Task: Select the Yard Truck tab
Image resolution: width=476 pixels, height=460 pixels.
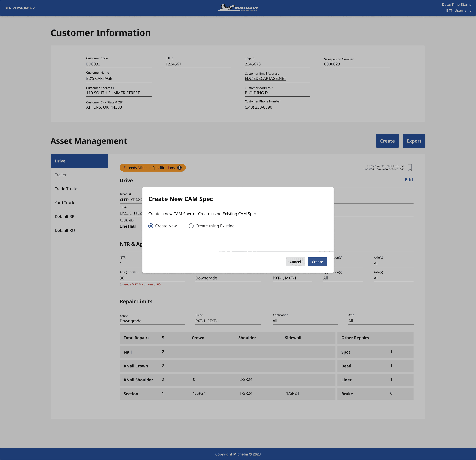Action: click(x=79, y=202)
